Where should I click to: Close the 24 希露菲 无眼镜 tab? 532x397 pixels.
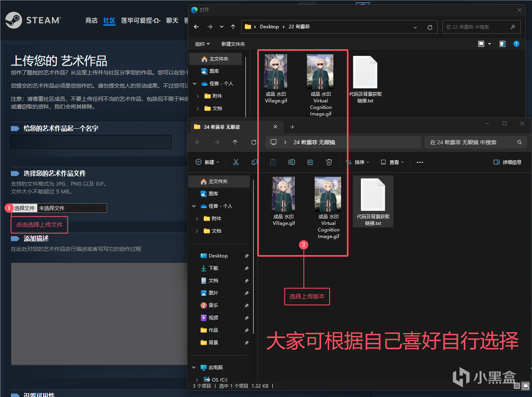[x=276, y=127]
